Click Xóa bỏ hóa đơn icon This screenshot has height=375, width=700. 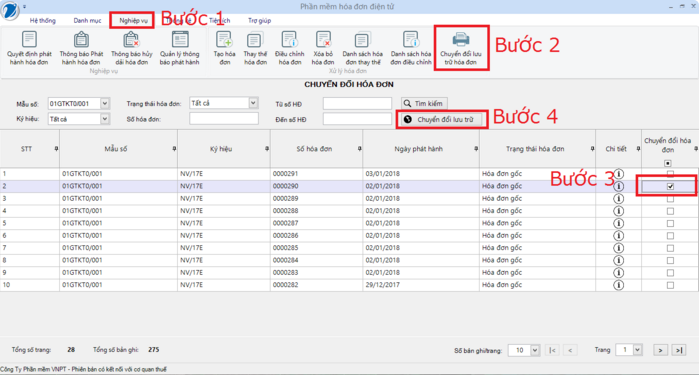(x=323, y=39)
